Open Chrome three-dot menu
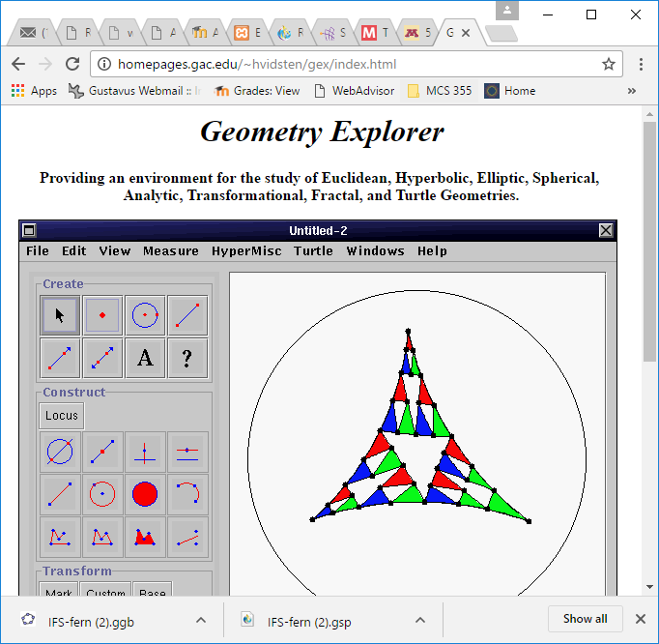Viewport: 659px width, 644px height. 641,65
